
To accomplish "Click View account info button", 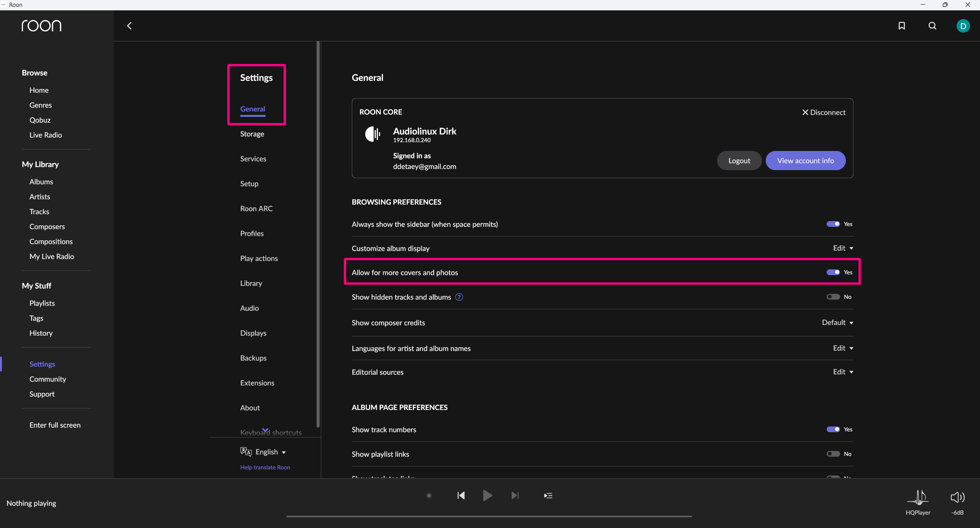I will pos(806,161).
